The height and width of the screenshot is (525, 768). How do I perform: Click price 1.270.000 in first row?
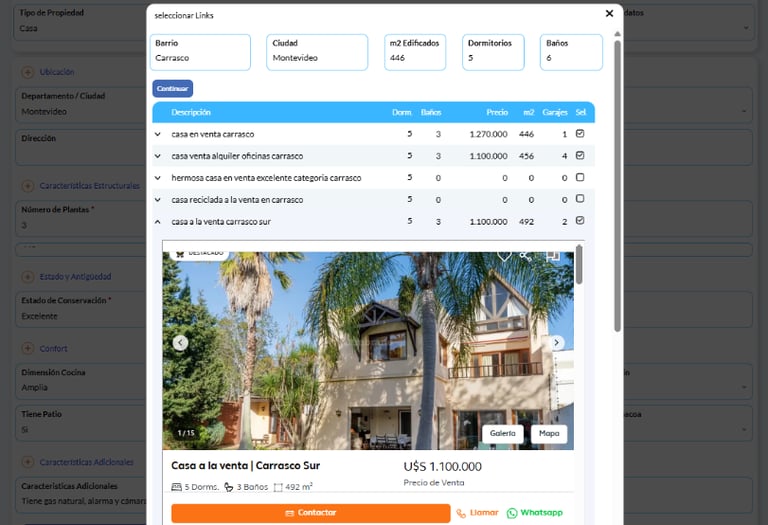pos(488,134)
